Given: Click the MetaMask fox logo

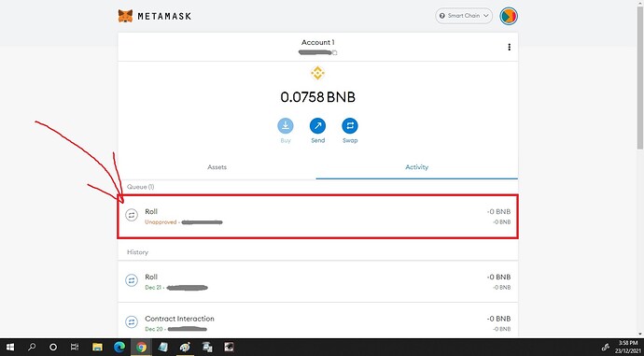Looking at the screenshot, I should [x=125, y=16].
